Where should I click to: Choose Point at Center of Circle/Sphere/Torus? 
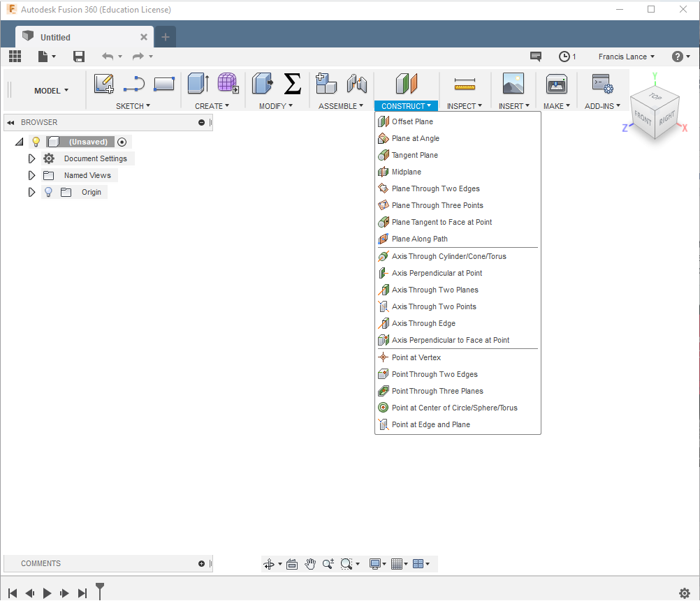pos(458,408)
